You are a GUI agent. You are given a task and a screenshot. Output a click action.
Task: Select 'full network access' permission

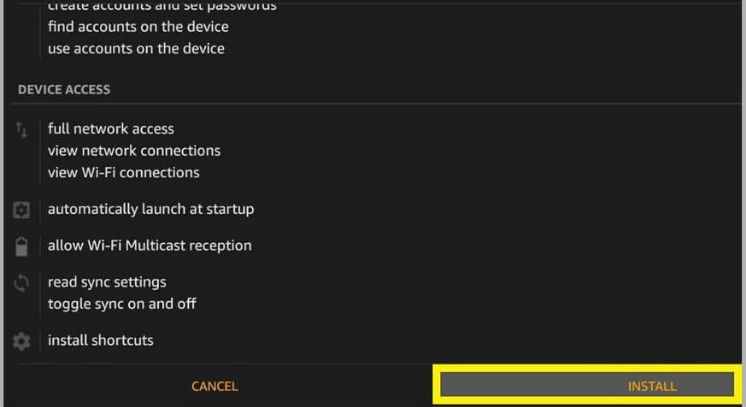pyautogui.click(x=110, y=129)
